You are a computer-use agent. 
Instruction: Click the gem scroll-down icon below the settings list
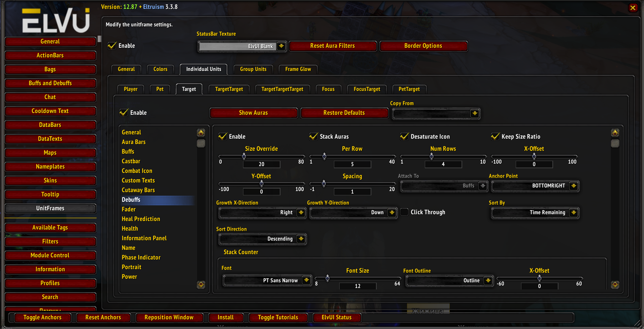[201, 285]
